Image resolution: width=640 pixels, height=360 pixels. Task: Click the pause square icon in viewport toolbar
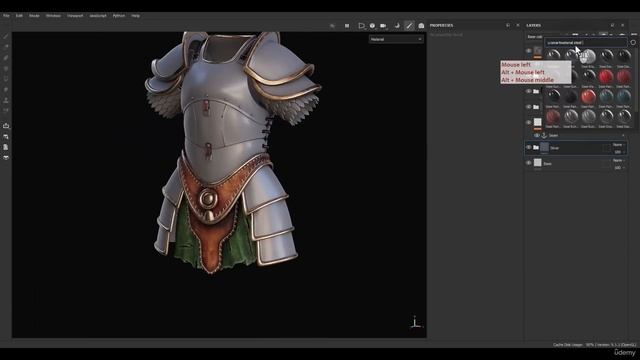tap(347, 25)
